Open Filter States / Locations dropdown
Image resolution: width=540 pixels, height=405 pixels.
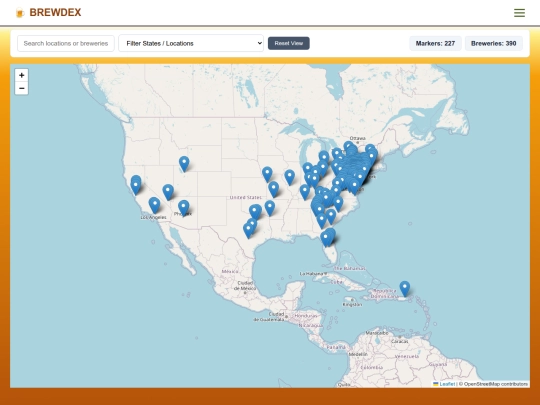pyautogui.click(x=191, y=43)
